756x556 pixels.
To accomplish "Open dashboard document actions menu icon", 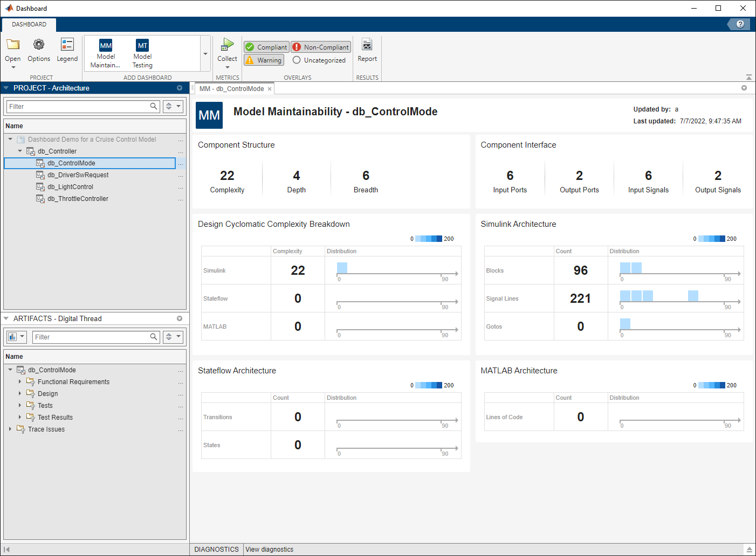I will pos(744,88).
